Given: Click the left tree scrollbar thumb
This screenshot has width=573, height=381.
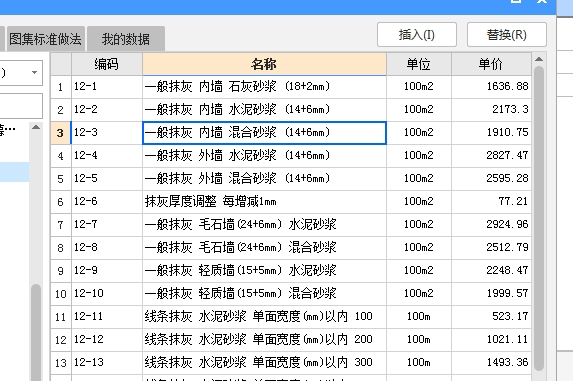Looking at the screenshot, I should 36,332.
